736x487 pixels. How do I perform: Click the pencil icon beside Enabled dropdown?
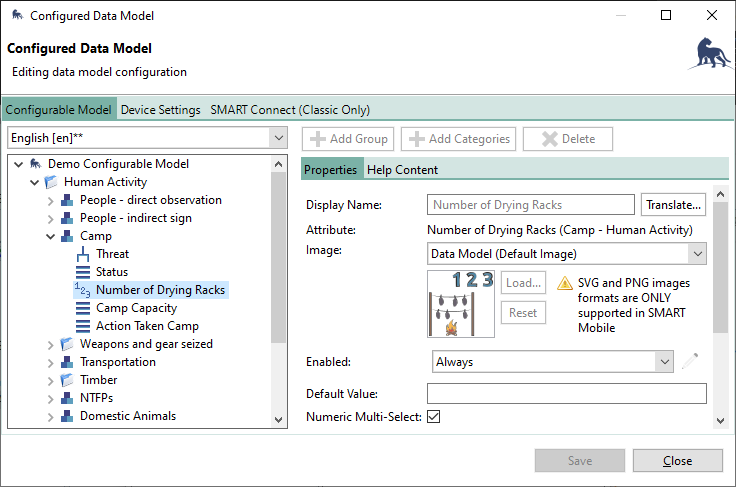coord(689,362)
